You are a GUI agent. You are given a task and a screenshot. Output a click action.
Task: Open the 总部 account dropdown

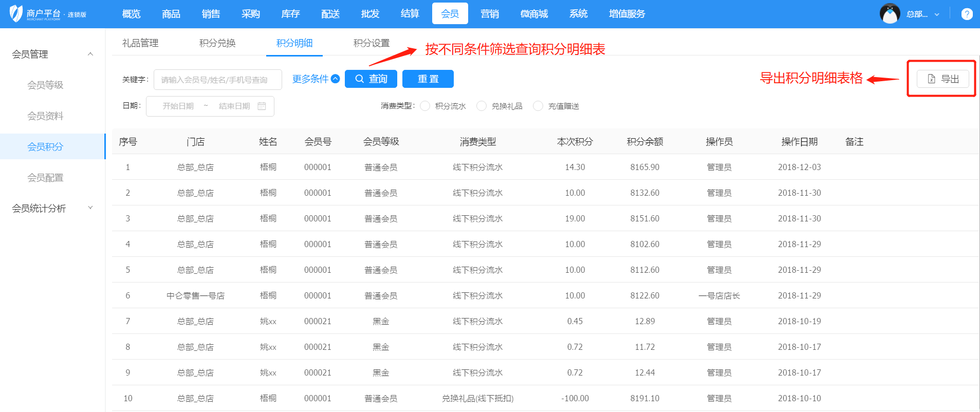pyautogui.click(x=923, y=14)
